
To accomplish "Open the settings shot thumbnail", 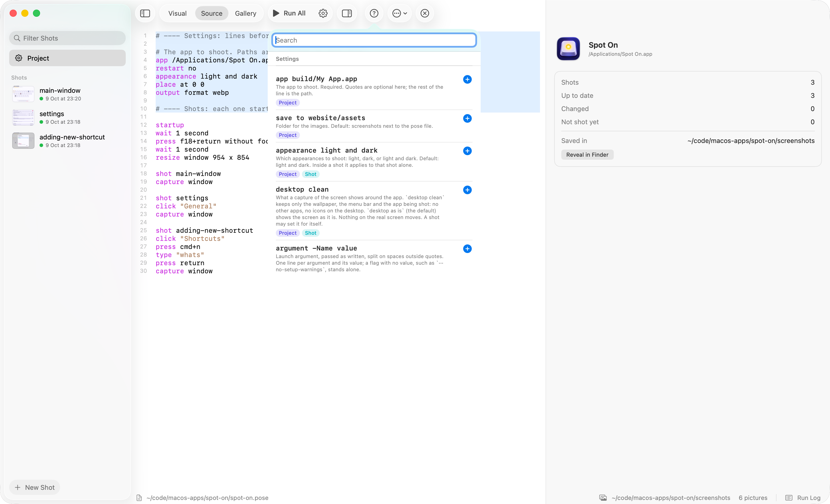I will click(x=23, y=117).
